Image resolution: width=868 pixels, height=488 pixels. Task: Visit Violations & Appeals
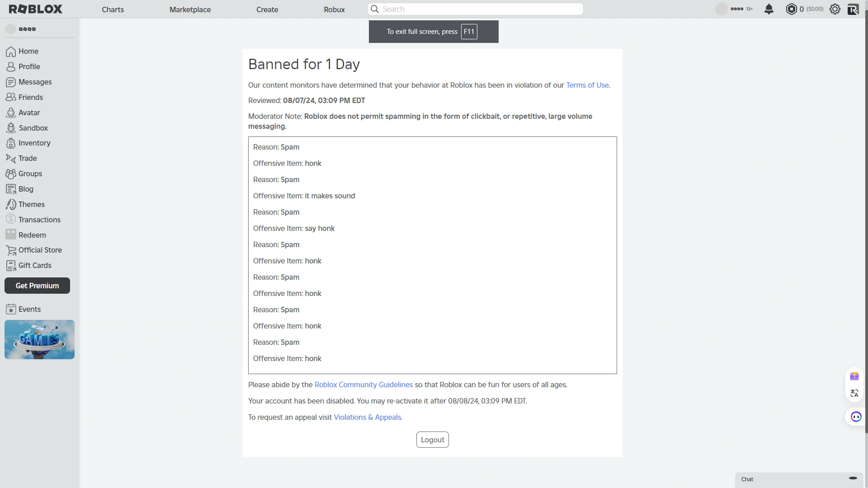[367, 417]
